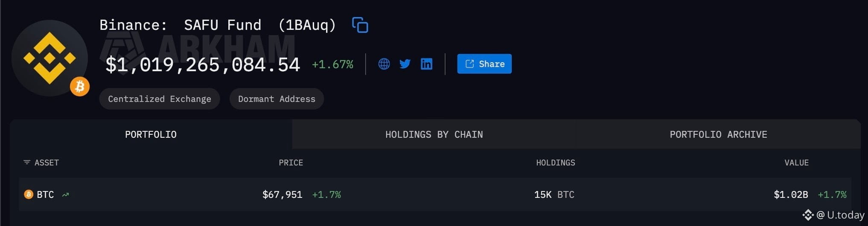
Task: Open the BTC asset link
Action: 45,194
